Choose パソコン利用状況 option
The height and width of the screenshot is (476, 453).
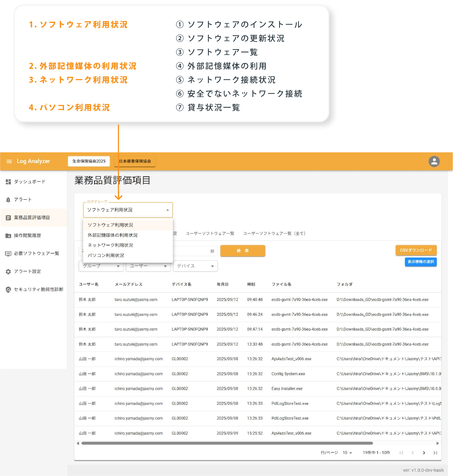pyautogui.click(x=106, y=256)
